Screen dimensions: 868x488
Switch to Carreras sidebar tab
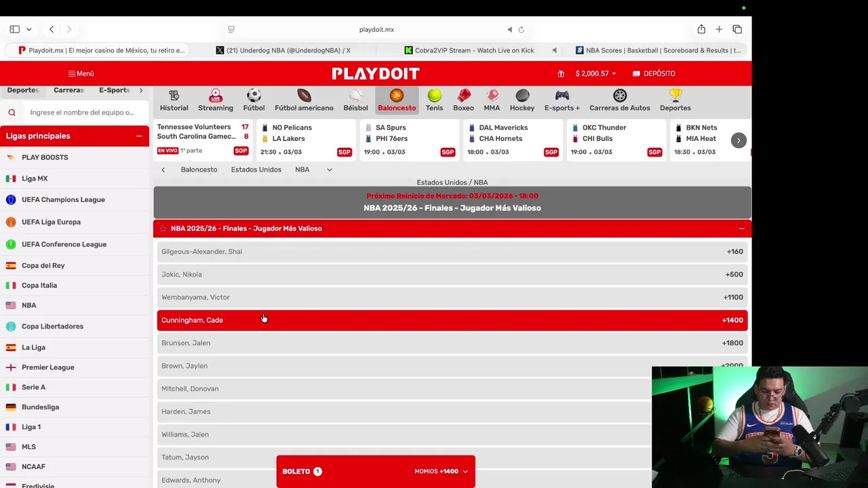coord(68,90)
